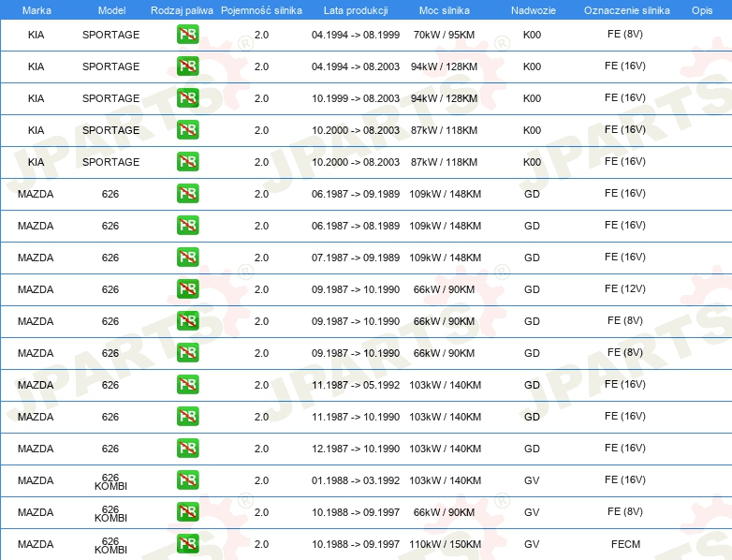Click fuel icon in the 06.1987 -> 08.1989 row

coord(187,225)
